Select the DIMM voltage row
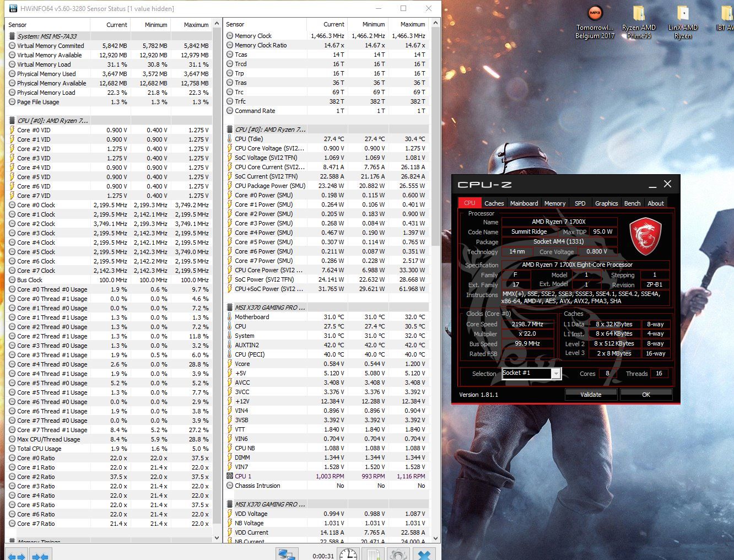The width and height of the screenshot is (734, 560). [326, 457]
